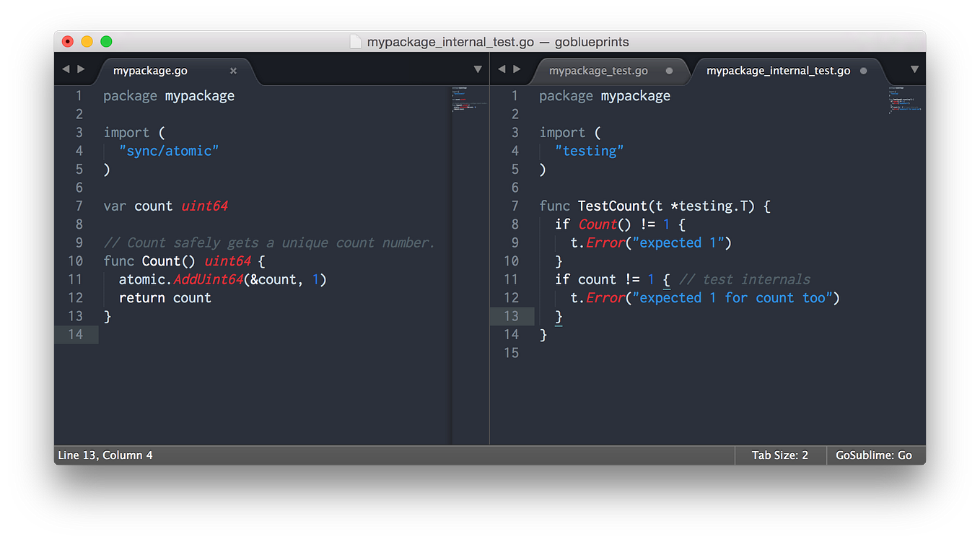
Task: Close the mypackage.go tab
Action: tap(233, 71)
